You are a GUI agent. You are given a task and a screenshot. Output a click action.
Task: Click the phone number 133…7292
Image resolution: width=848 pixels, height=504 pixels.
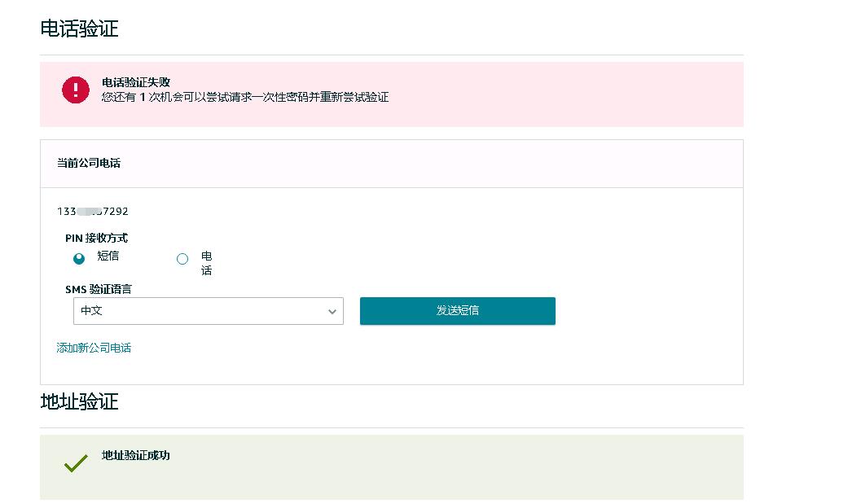pos(93,212)
